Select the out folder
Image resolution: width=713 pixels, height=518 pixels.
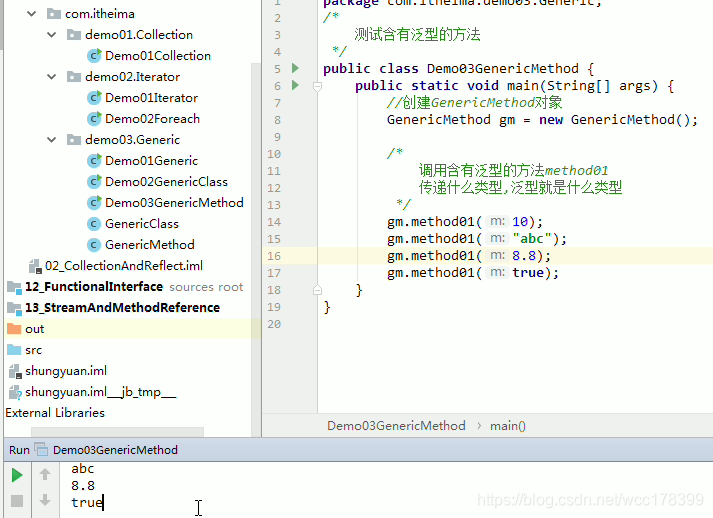click(35, 329)
